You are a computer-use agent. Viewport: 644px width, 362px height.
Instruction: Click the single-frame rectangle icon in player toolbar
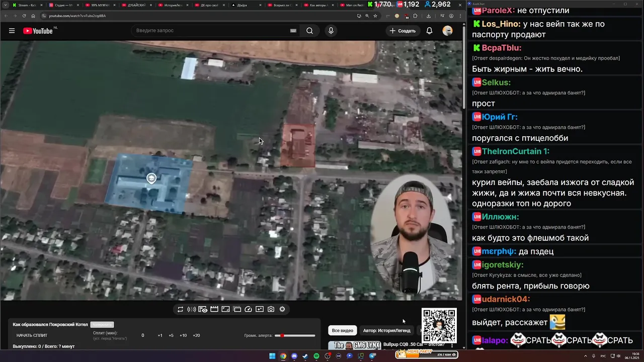tap(225, 309)
